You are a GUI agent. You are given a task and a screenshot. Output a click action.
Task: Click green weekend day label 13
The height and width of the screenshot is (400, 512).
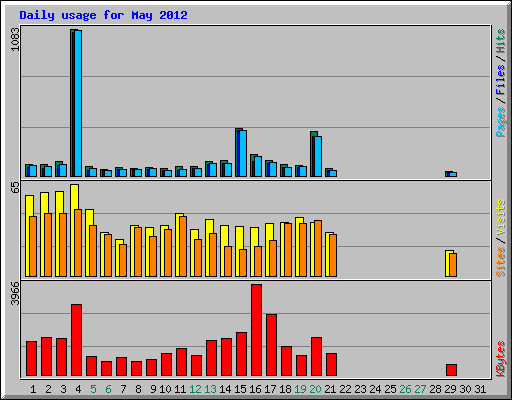[x=210, y=389]
